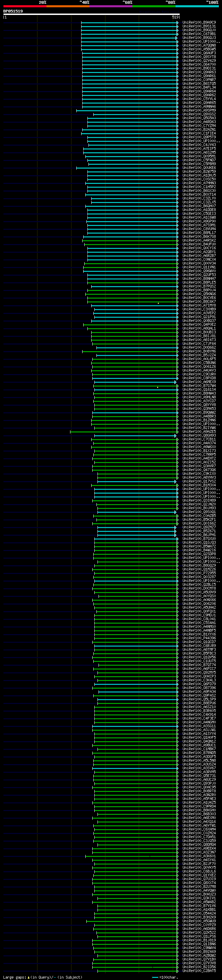Click the cyan ~100% identity legend segment
Viewport: 222px width, 980px height.
click(x=197, y=6)
